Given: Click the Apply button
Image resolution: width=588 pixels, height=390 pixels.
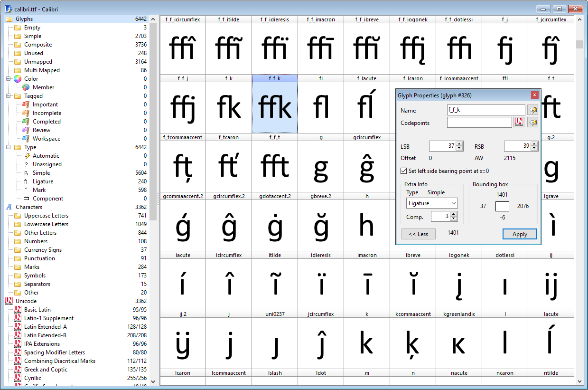Looking at the screenshot, I should [x=520, y=234].
